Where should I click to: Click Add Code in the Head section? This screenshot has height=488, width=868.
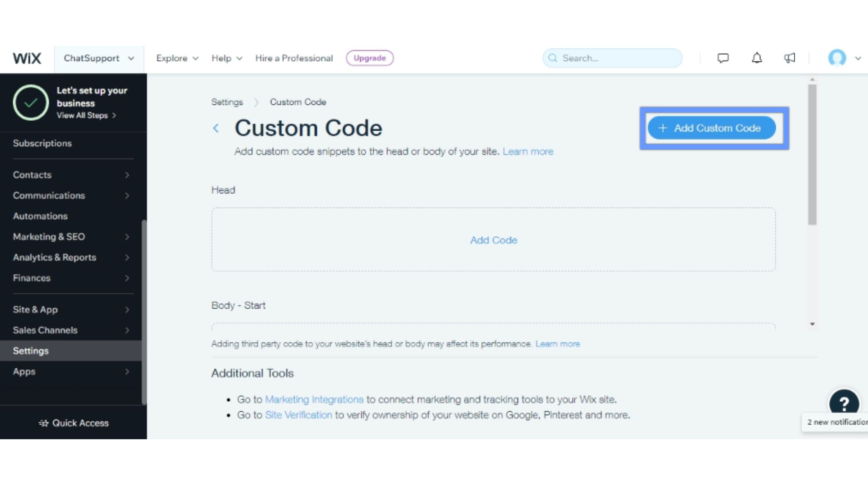(x=494, y=240)
